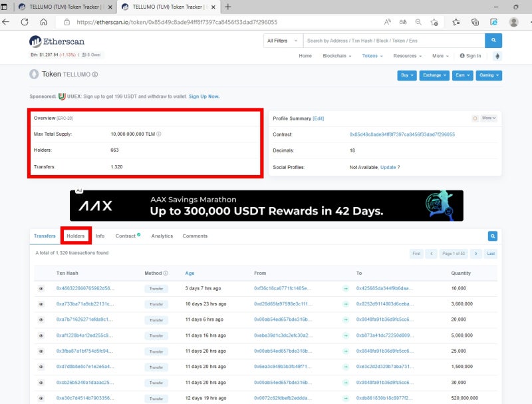
Task: Click the search icon in transfers tab bar
Action: coord(493,236)
